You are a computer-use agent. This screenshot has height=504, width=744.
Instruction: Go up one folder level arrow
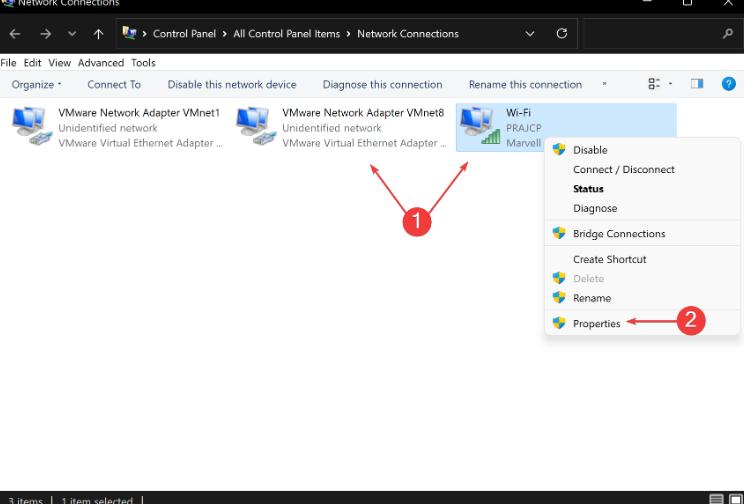coord(98,34)
